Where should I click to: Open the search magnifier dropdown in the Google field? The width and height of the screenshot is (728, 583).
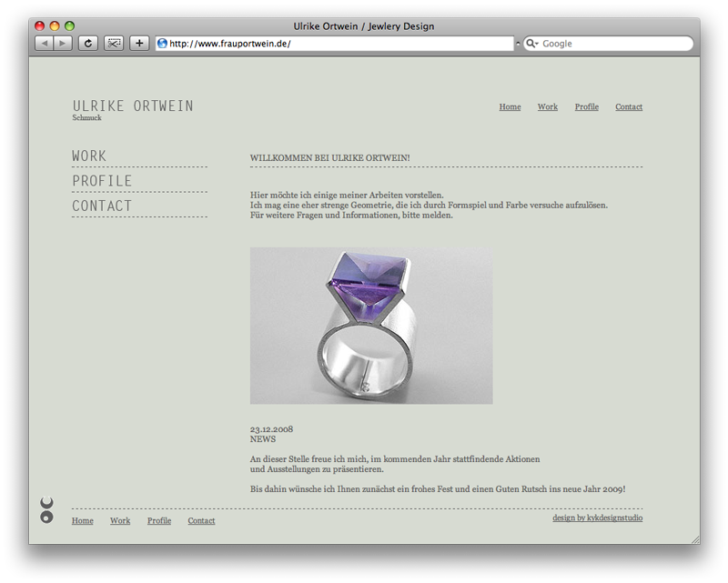pyautogui.click(x=532, y=44)
